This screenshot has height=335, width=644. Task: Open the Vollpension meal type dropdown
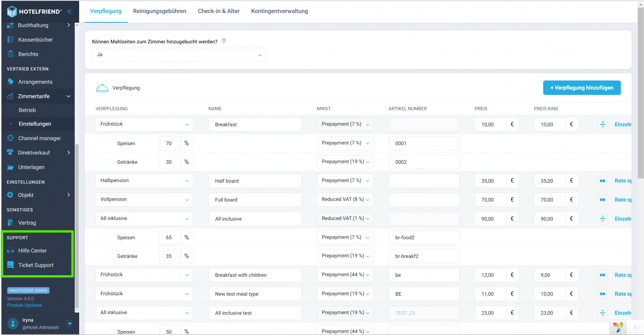144,200
